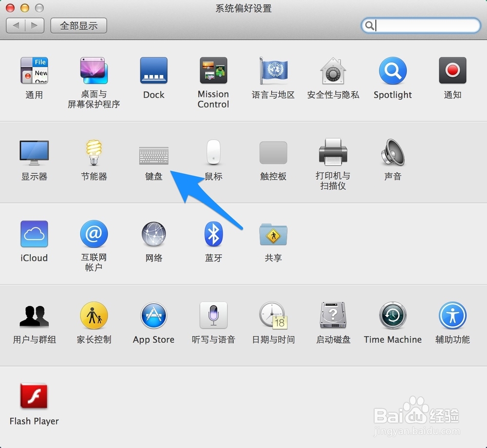Open 互联网帐户 preferences icon
Screen dimensions: 487x448
pyautogui.click(x=94, y=234)
